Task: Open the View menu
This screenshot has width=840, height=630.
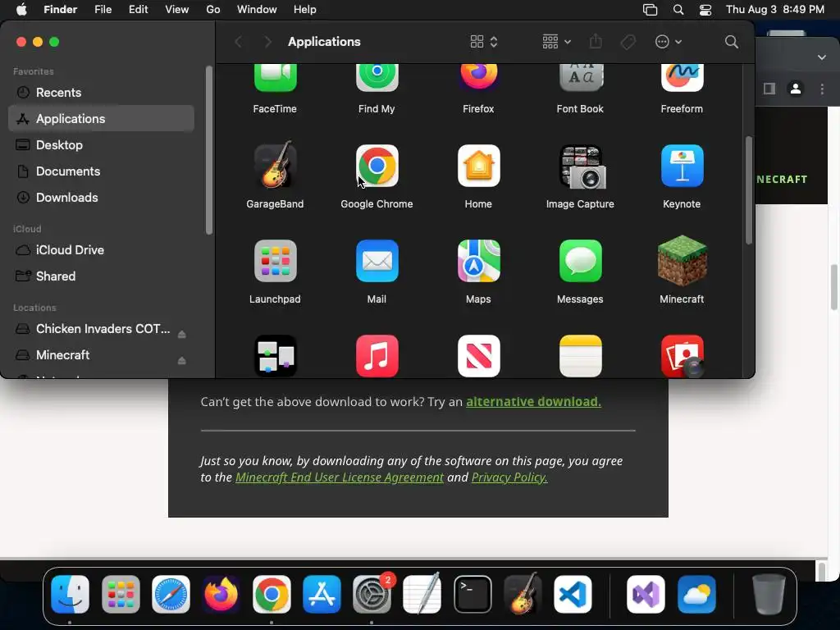Action: click(177, 10)
